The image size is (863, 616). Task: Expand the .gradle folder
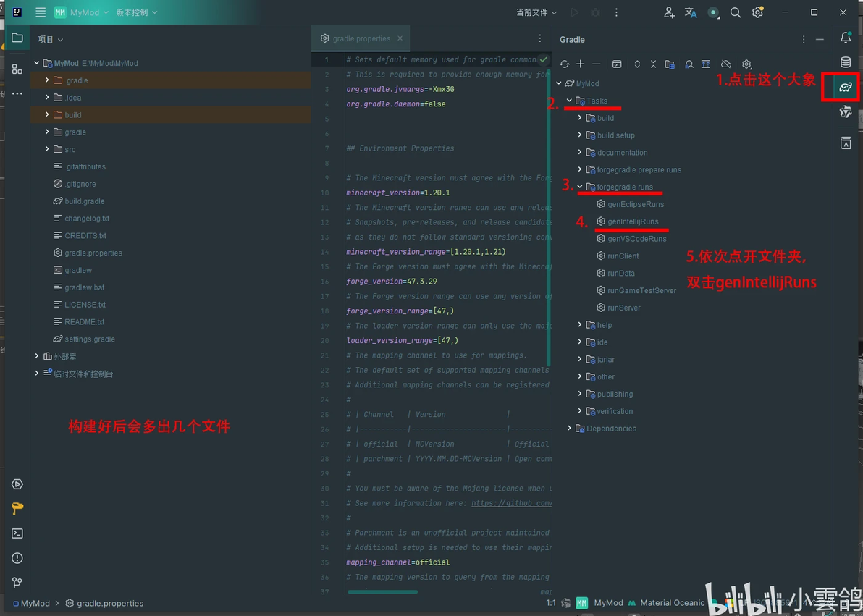(x=47, y=80)
